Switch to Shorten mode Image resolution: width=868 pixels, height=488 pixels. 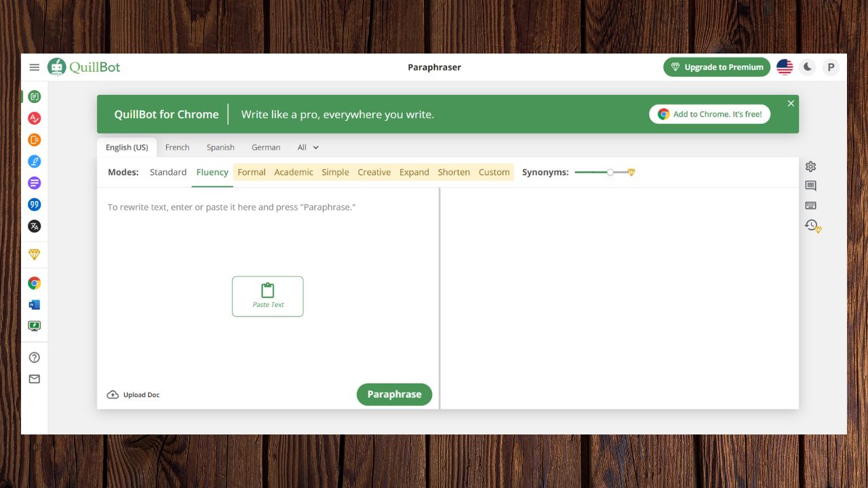tap(454, 172)
